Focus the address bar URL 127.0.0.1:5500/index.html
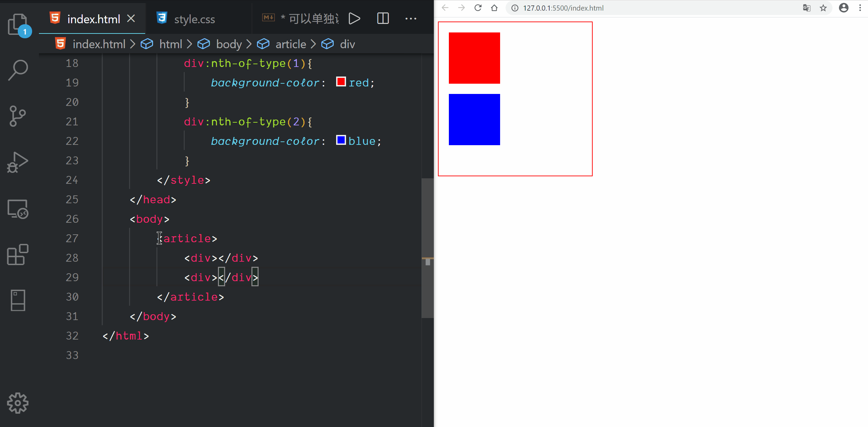Viewport: 868px width, 427px height. (x=563, y=8)
